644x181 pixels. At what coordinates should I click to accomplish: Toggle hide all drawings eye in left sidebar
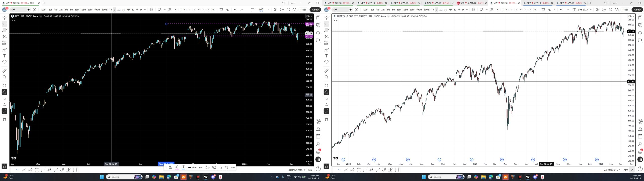tap(4, 105)
